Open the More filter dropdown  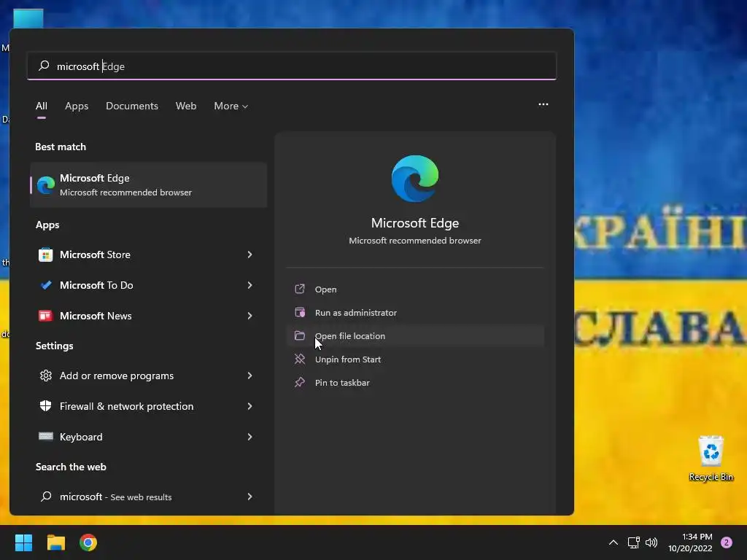231,106
